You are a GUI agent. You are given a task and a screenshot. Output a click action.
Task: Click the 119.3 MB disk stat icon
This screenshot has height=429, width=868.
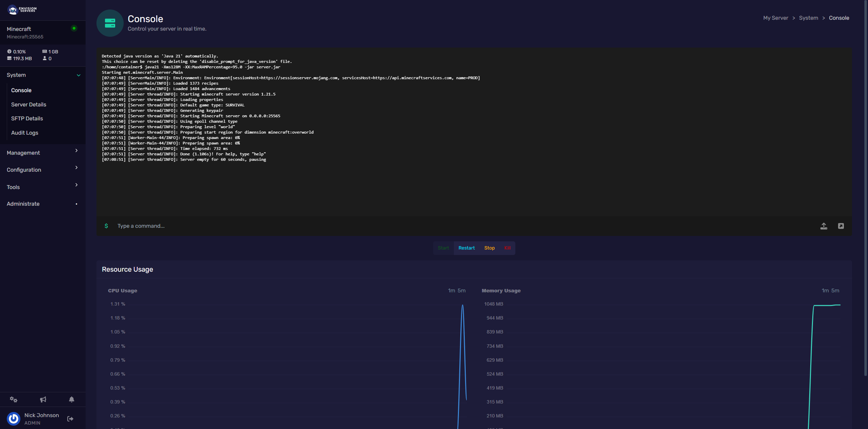tap(9, 58)
